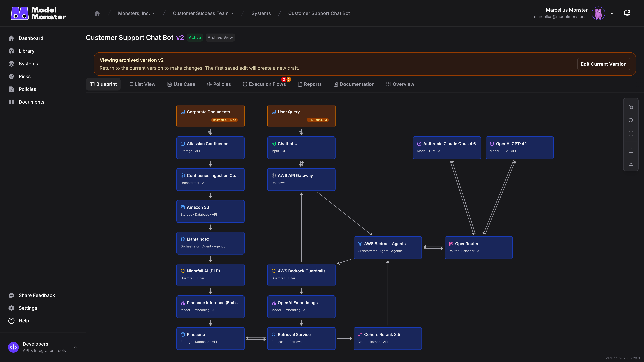Click the Restricted, PII, +2 tag
The height and width of the screenshot is (362, 644).
pos(224,120)
